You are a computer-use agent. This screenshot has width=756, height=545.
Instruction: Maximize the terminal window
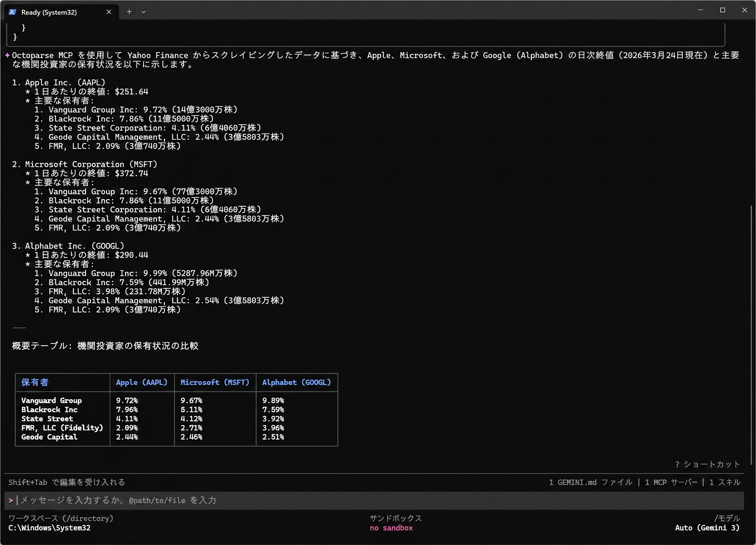tap(722, 10)
